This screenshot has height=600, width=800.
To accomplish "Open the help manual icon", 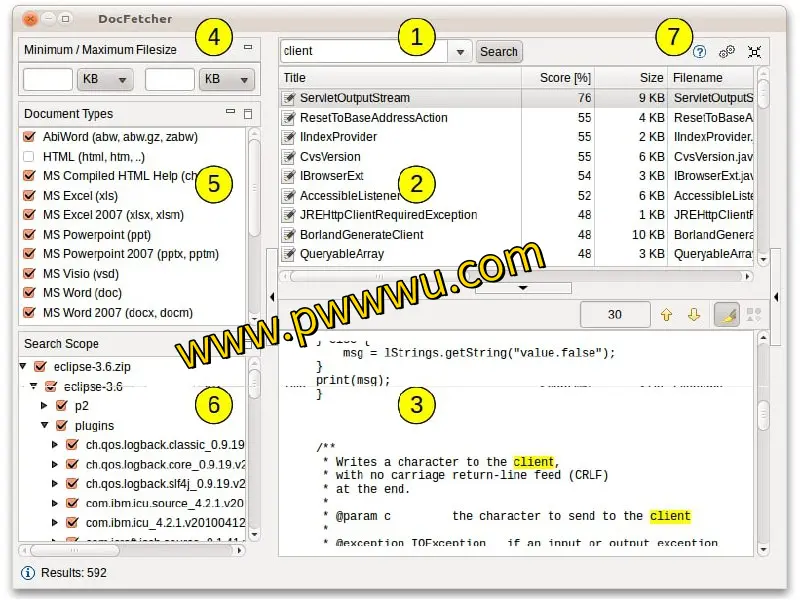I will coord(699,51).
